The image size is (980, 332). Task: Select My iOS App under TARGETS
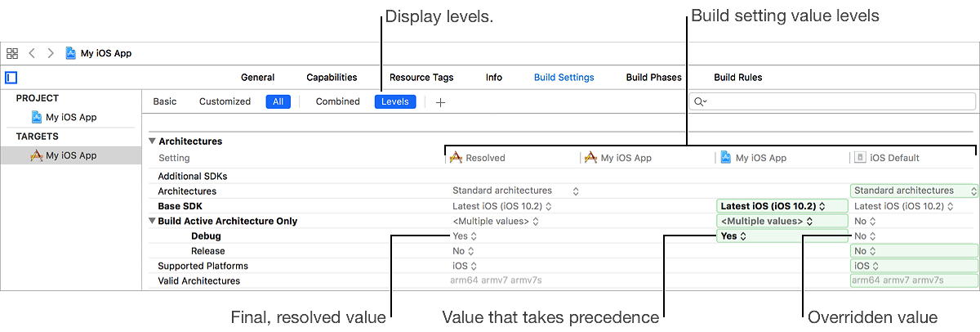coord(71,155)
